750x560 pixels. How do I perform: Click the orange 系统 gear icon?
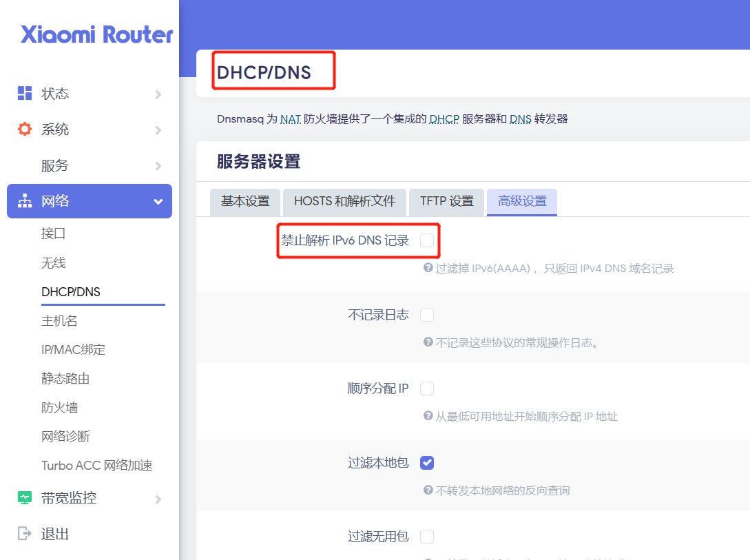pyautogui.click(x=24, y=129)
